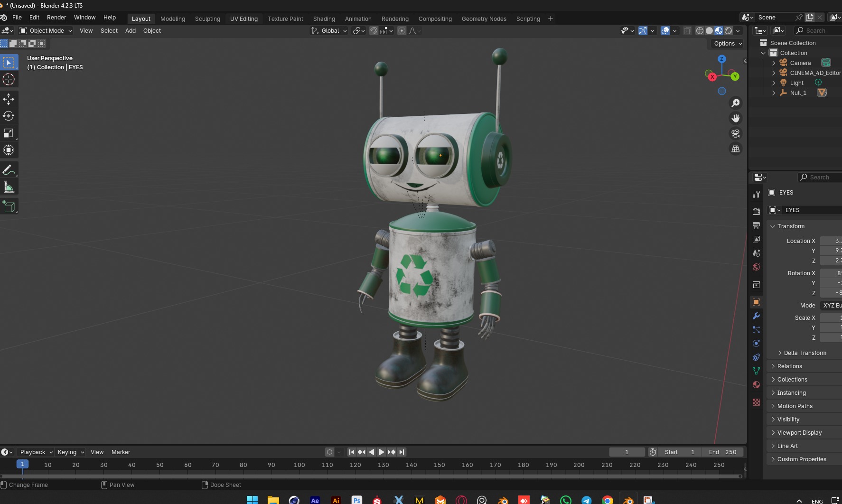Viewport: 842px width, 504px height.
Task: Toggle X-ray display
Action: coord(687,30)
